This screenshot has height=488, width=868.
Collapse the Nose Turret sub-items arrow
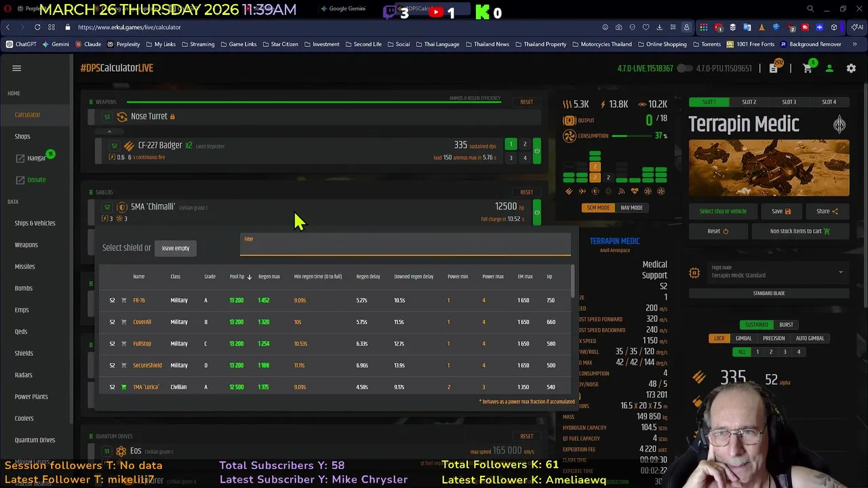(x=109, y=131)
